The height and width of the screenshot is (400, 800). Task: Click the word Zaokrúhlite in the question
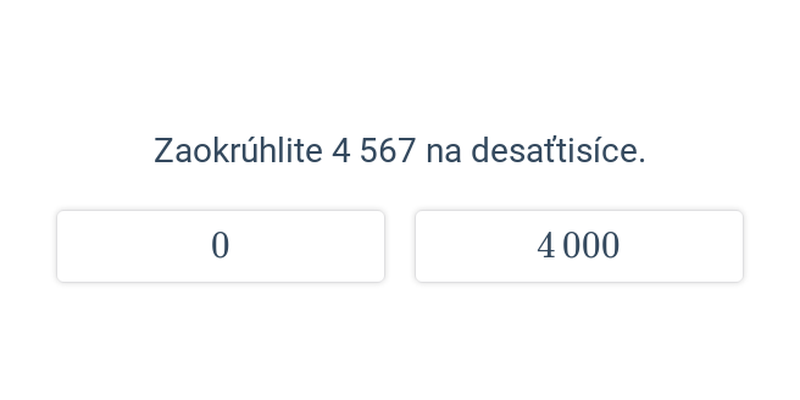[x=238, y=151]
